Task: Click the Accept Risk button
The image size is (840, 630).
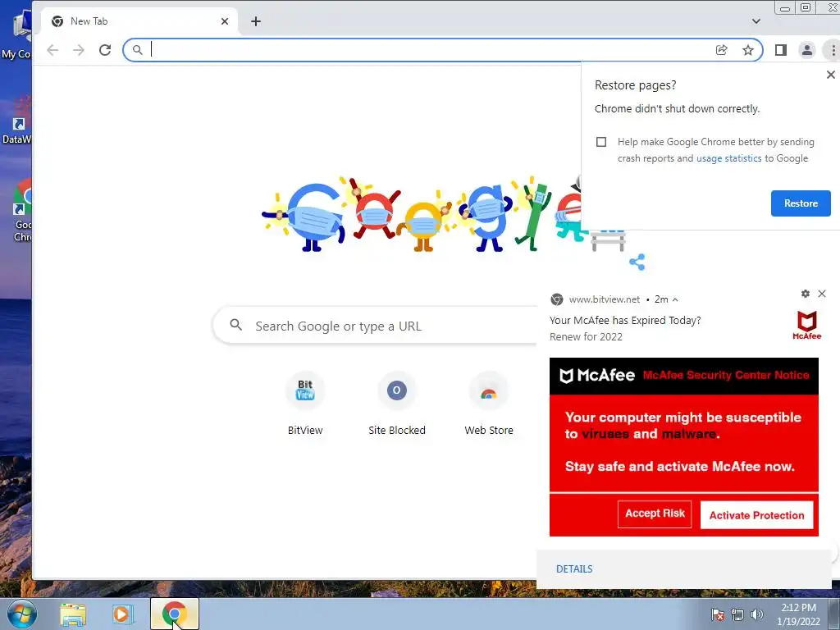Action: [x=655, y=514]
